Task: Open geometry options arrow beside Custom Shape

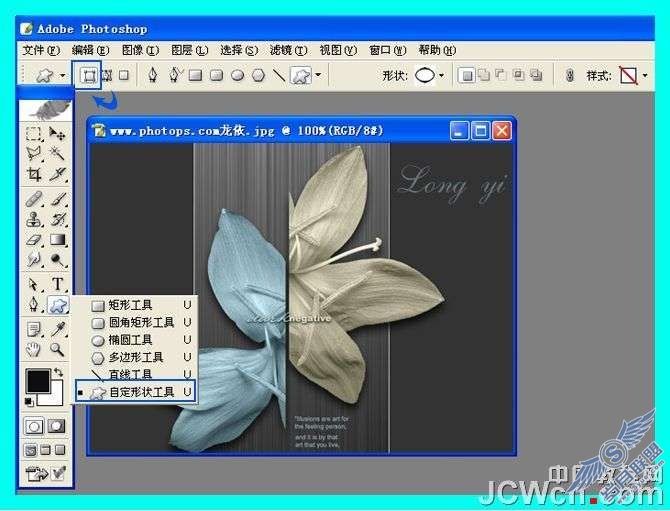Action: click(318, 75)
